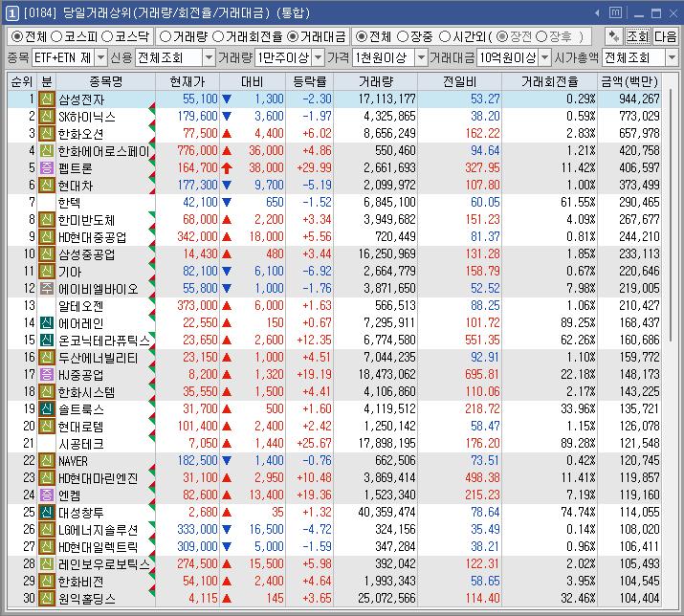
Task: Click the up triangle icon for 시공테크
Action: pyautogui.click(x=227, y=443)
